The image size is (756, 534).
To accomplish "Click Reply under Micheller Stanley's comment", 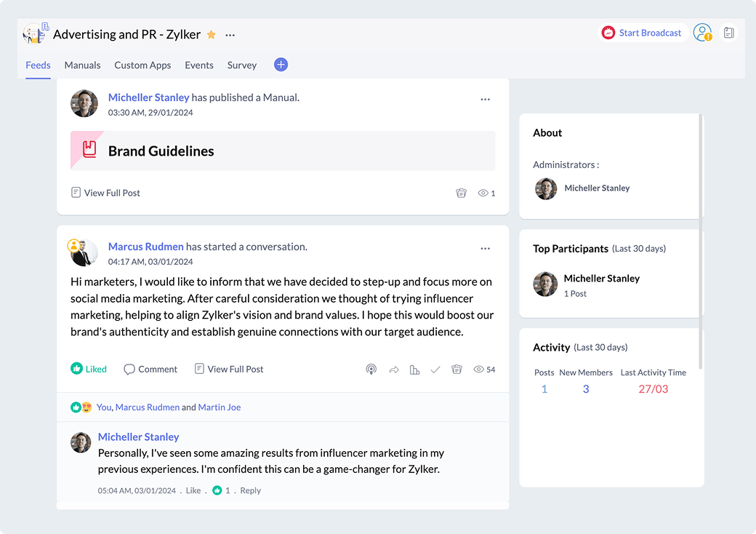I will point(250,490).
